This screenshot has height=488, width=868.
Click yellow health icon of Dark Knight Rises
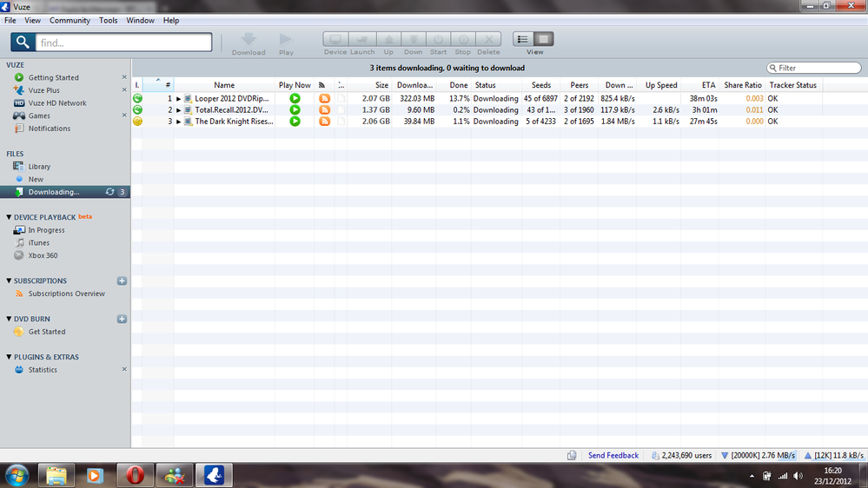137,122
